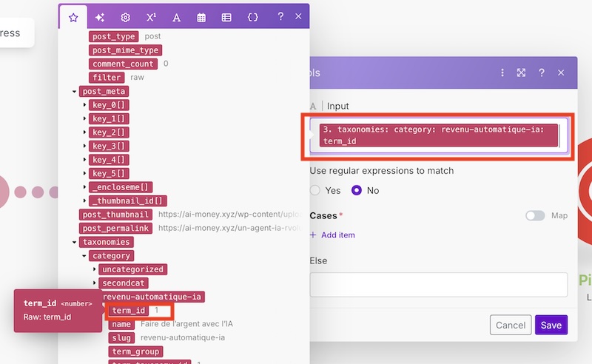Click the category collection pill
The width and height of the screenshot is (592, 364).
(x=112, y=256)
